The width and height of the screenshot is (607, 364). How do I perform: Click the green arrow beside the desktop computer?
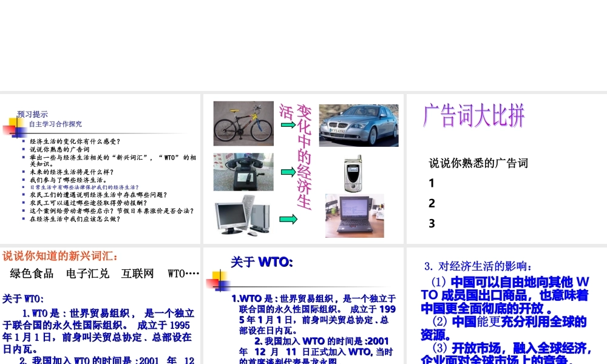(x=288, y=220)
